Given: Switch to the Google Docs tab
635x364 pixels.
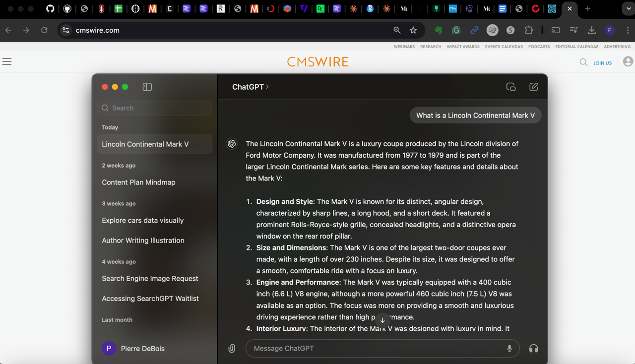Looking at the screenshot, I should (503, 8).
